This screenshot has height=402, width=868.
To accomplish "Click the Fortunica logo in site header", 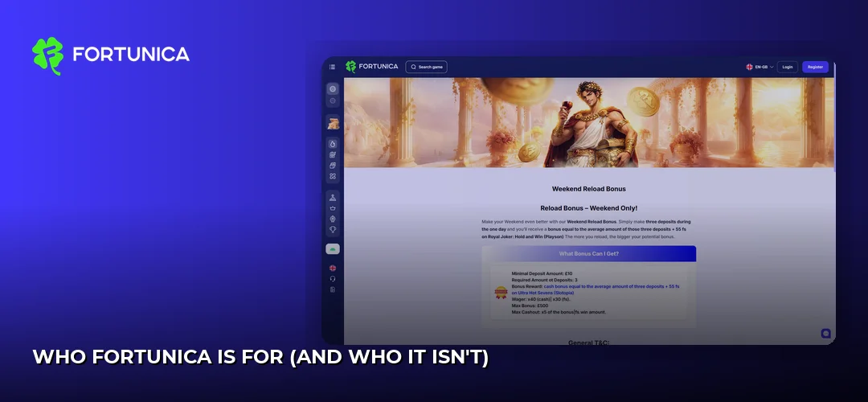I will tap(371, 67).
